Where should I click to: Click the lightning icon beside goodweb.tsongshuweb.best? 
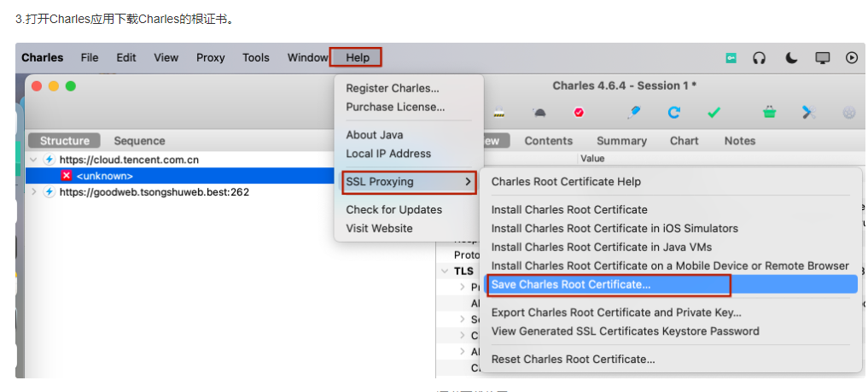point(50,192)
